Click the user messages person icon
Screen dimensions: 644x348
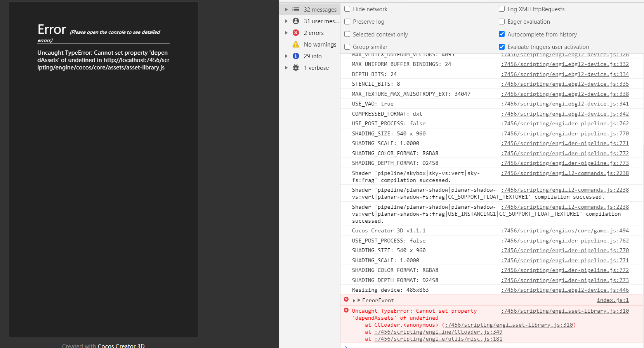(x=296, y=21)
